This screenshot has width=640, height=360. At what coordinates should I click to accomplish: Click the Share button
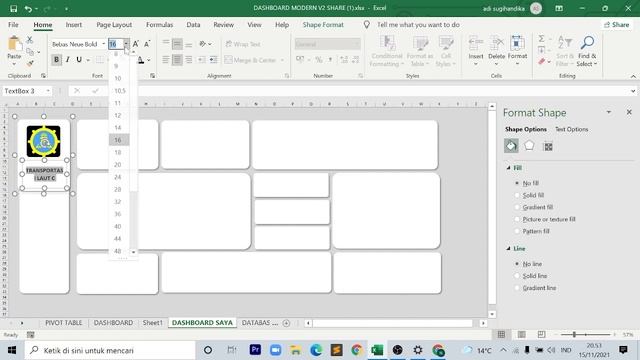(617, 25)
